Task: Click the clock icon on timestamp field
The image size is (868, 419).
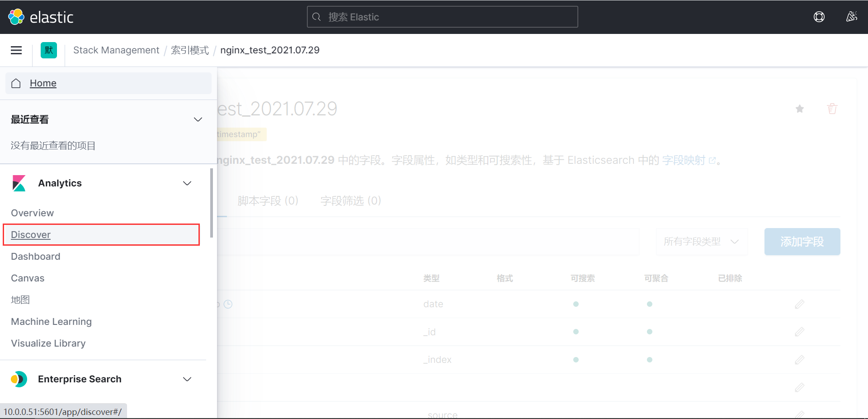Action: (228, 304)
